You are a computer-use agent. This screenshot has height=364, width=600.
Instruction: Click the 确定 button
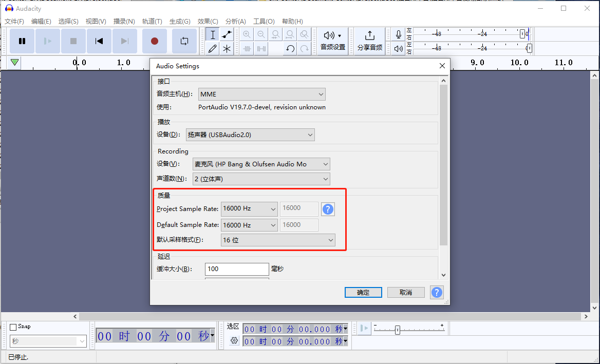(363, 292)
